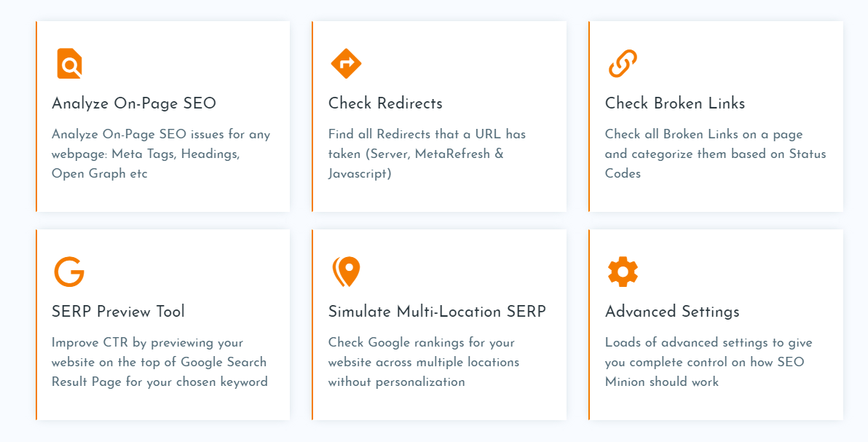The width and height of the screenshot is (868, 442).
Task: Click the magnifier document icon for On-Page SEO
Action: click(69, 63)
